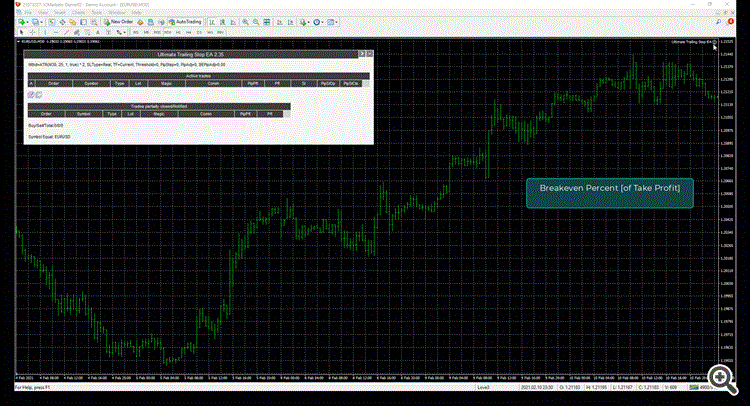Toggle the AutoTrading button
Screen dimensions: 750x406
(x=185, y=22)
